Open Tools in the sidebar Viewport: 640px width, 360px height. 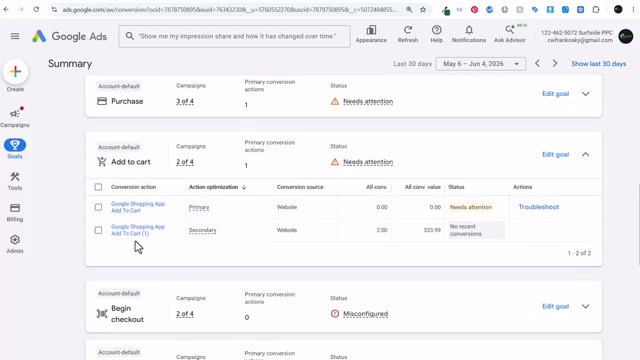(15, 181)
